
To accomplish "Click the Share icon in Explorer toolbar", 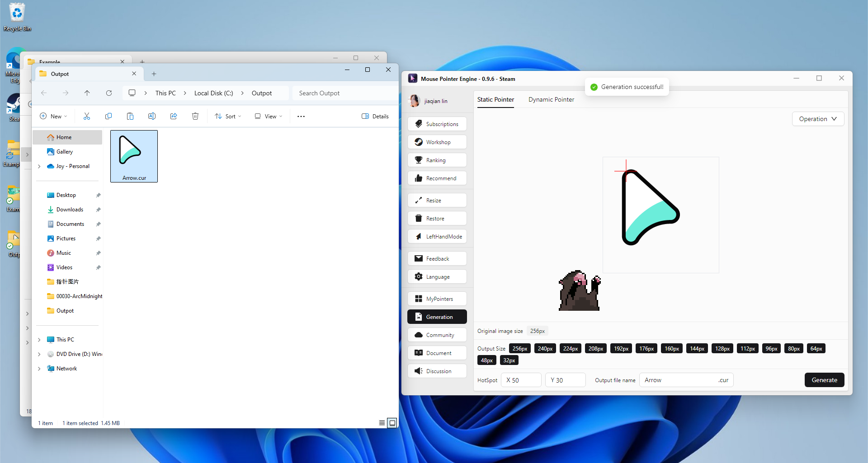I will pyautogui.click(x=174, y=117).
